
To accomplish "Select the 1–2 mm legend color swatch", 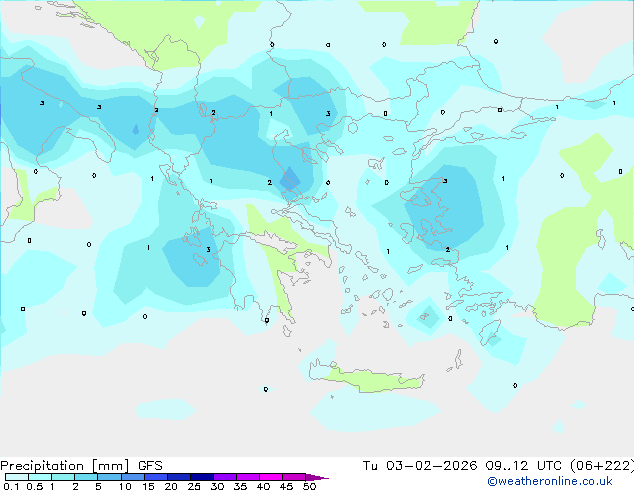I will pos(63,477).
